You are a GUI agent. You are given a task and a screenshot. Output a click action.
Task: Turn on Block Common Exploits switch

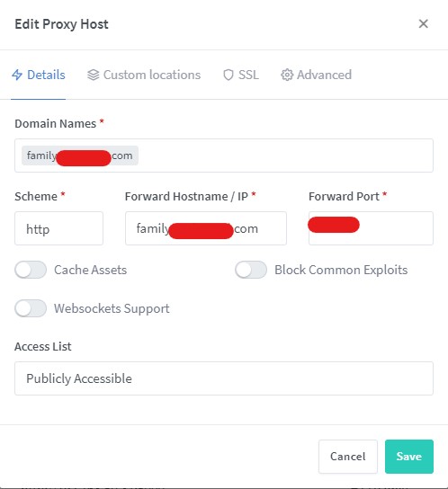coord(251,270)
